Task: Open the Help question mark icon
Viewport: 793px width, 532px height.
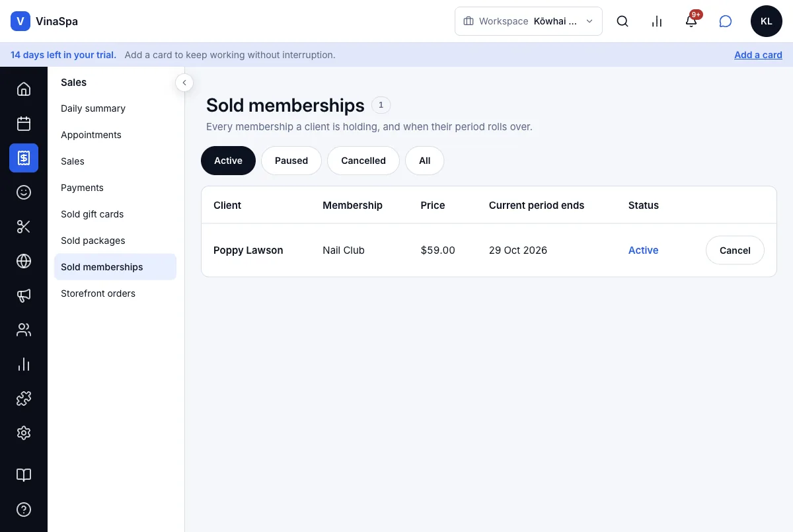Action: 24,510
